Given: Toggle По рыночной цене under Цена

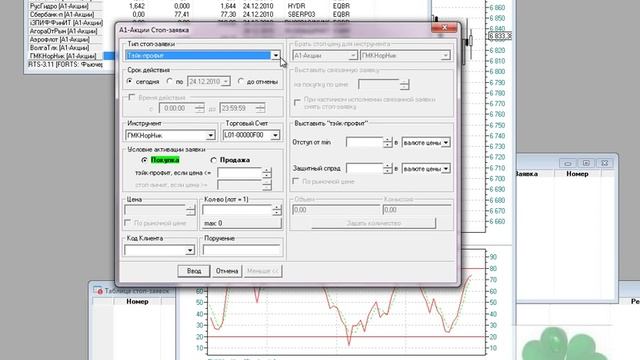Looking at the screenshot, I should point(128,223).
